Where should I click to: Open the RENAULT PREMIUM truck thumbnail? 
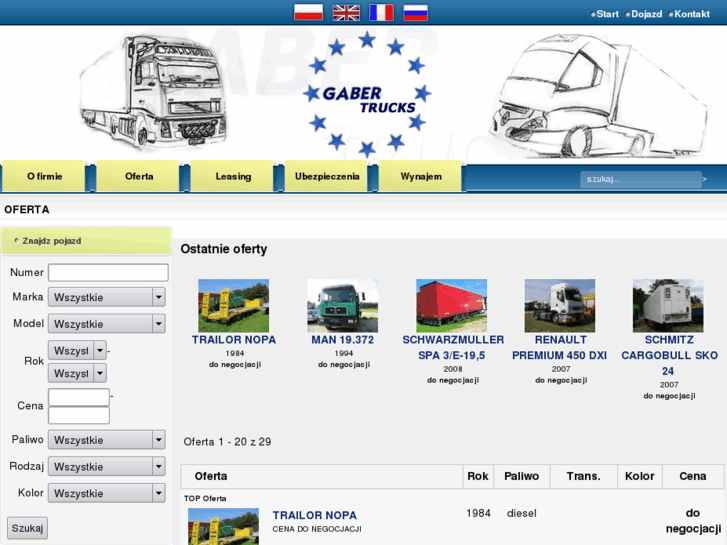pos(560,306)
